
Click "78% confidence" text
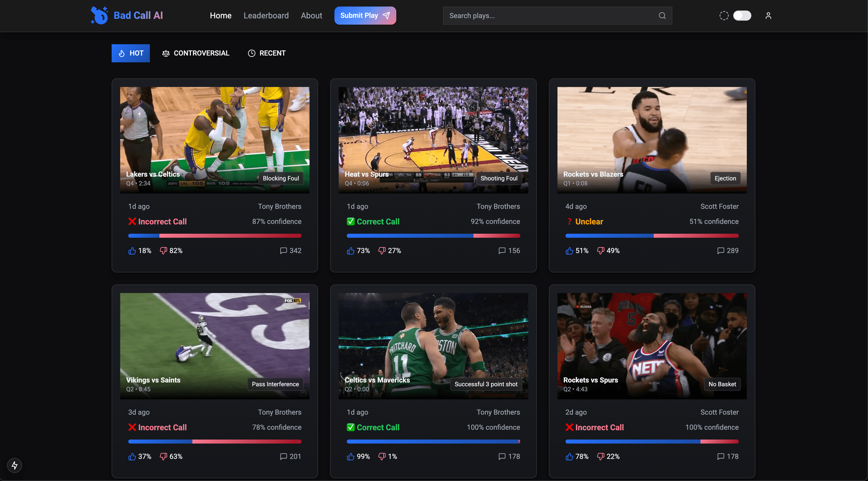pyautogui.click(x=277, y=427)
